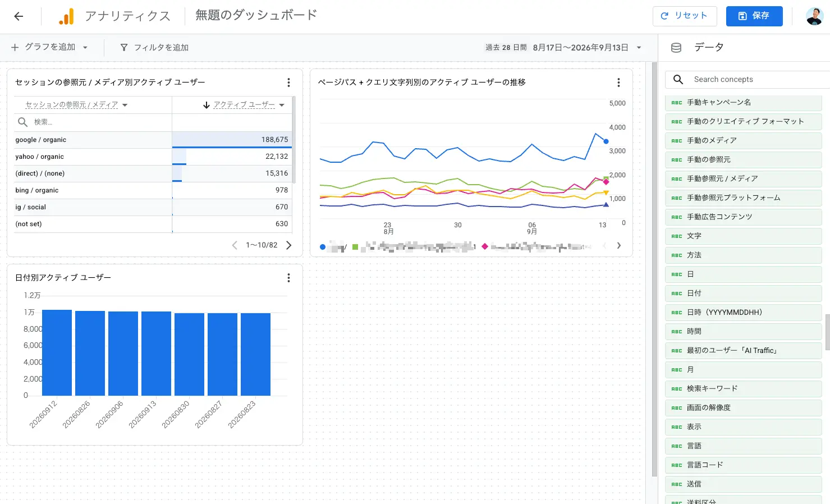Open the user profile avatar
Screen dimensions: 830x504
click(814, 16)
